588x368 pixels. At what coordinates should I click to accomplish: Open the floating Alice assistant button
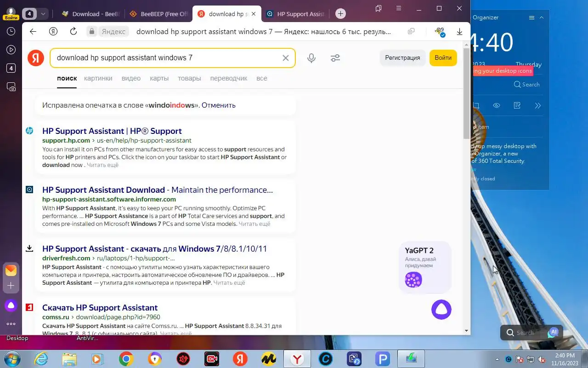[x=441, y=310]
